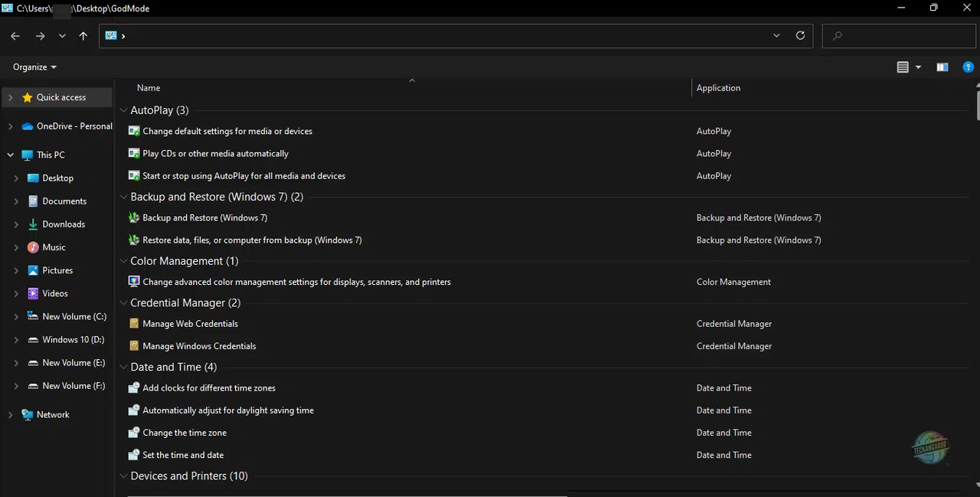Click icon for Restore data, files, or computer
This screenshot has height=497, width=980.
[x=134, y=240]
